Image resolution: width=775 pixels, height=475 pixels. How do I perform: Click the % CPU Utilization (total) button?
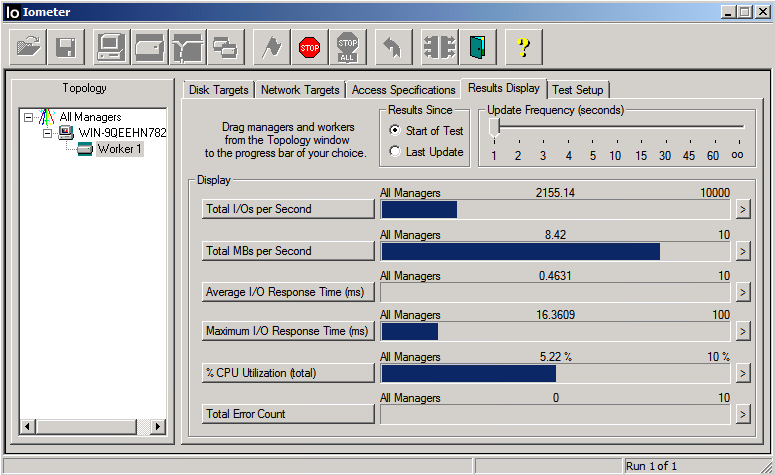tap(288, 373)
